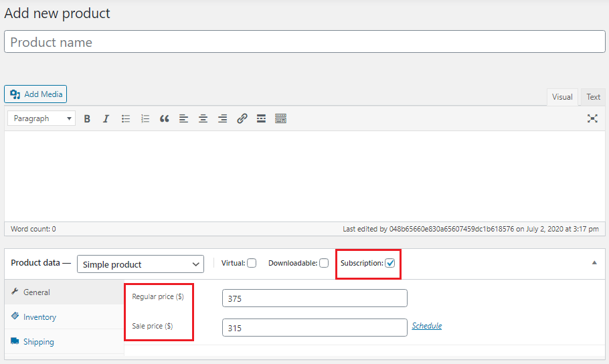Image resolution: width=609 pixels, height=364 pixels.
Task: Click the Regular price field
Action: [x=315, y=298]
